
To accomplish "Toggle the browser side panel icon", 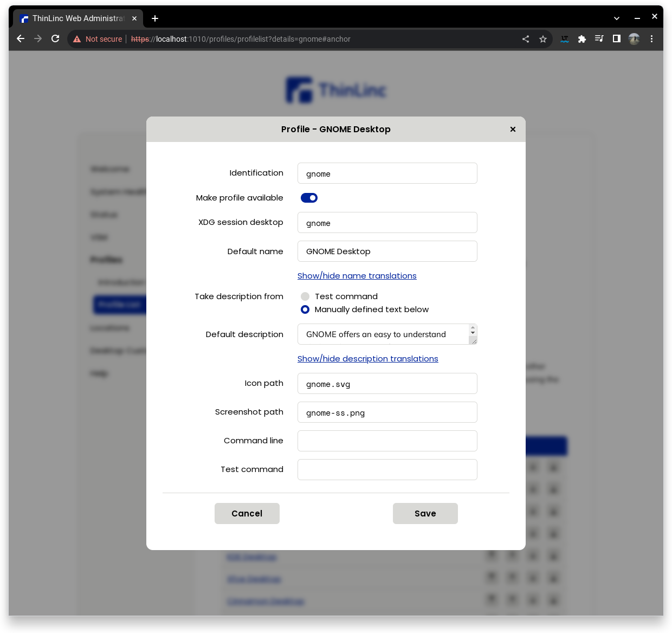I will 617,38.
